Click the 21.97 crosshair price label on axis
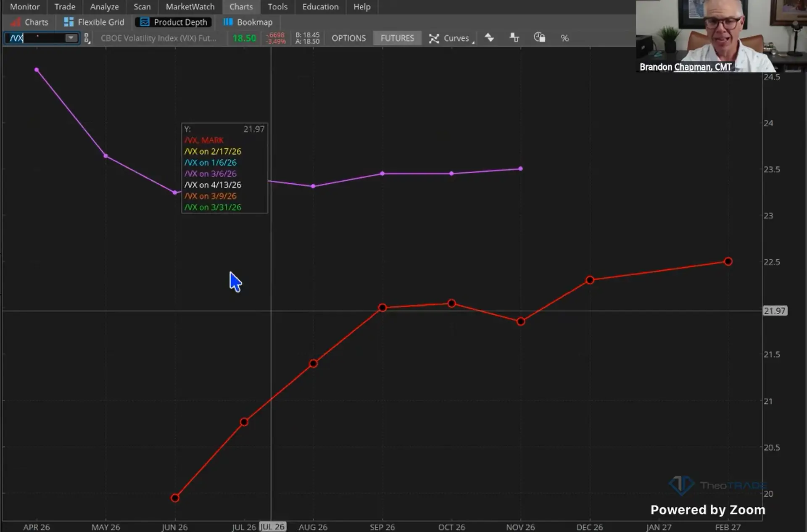807x532 pixels. pos(775,311)
